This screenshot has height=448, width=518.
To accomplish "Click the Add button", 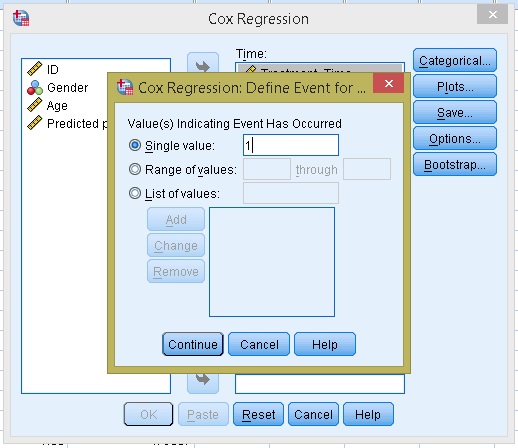I will pyautogui.click(x=176, y=219).
